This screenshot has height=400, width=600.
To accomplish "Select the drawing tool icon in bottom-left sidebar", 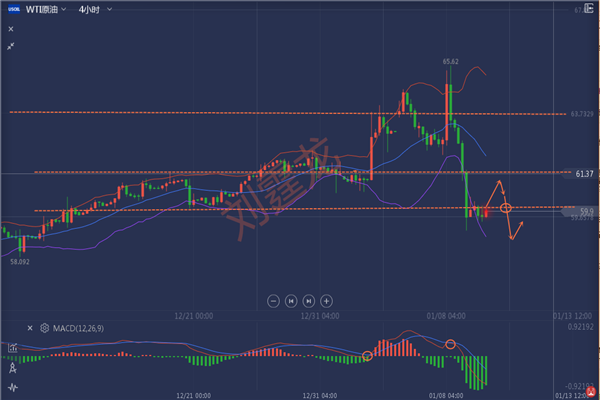I will click(x=11, y=367).
